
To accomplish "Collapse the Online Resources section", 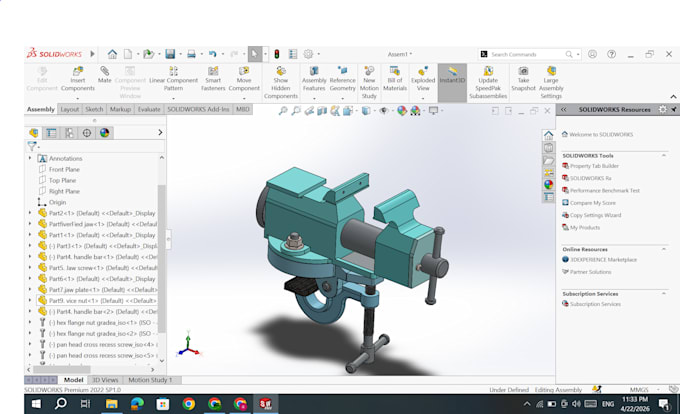I will coord(664,249).
